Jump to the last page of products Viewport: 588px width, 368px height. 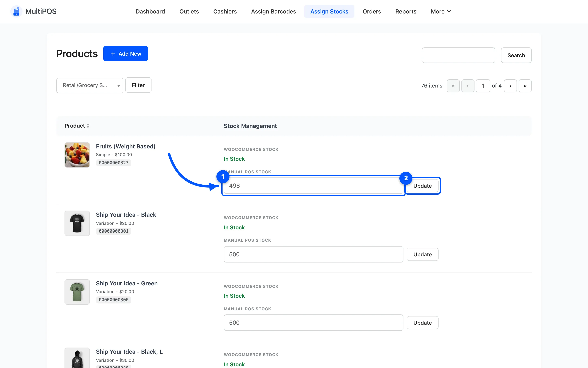(x=525, y=86)
